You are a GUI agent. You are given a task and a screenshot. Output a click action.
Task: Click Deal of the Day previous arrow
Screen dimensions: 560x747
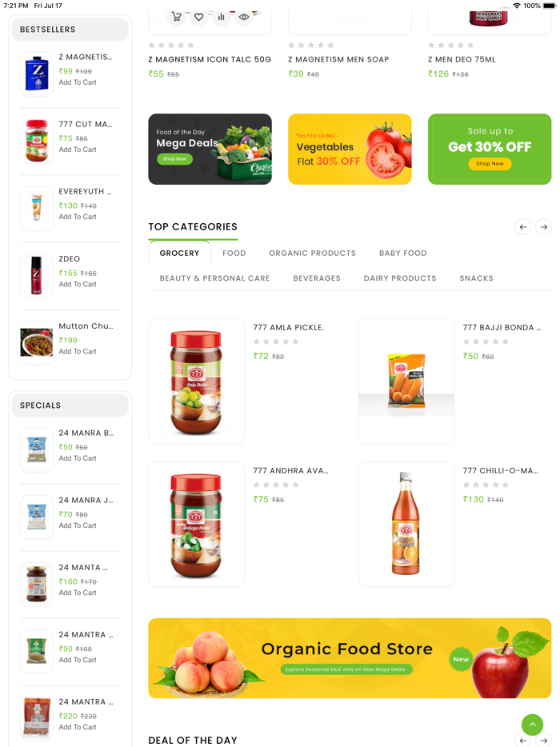[523, 741]
